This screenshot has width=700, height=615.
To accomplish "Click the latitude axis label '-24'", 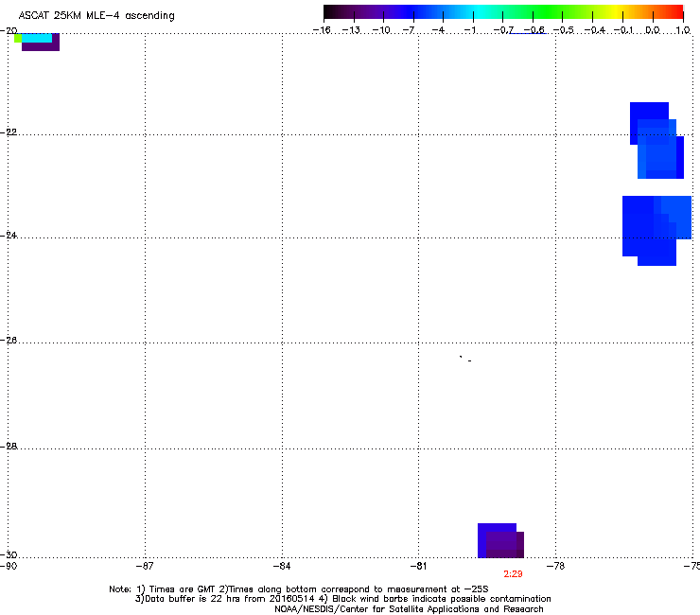I will pyautogui.click(x=9, y=235).
